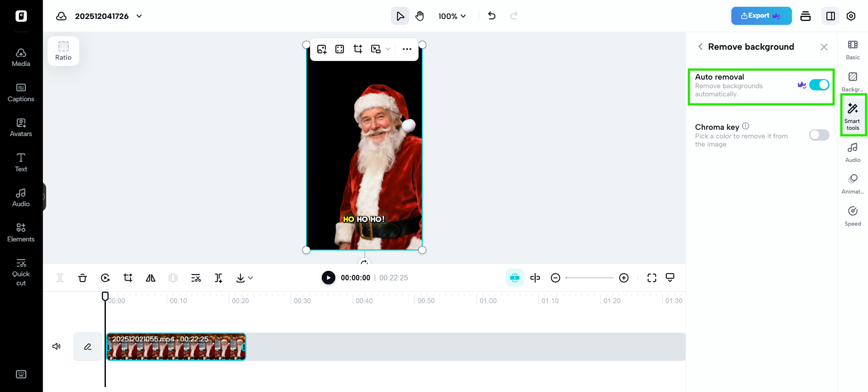Open the Speed panel
Viewport: 868px width, 392px height.
pyautogui.click(x=853, y=216)
